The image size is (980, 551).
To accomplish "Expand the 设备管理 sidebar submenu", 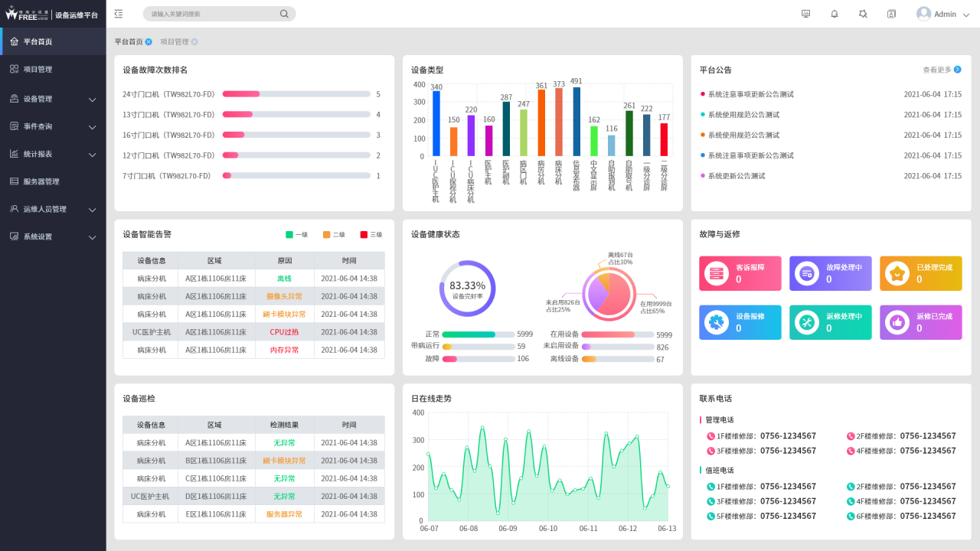I will 53,99.
